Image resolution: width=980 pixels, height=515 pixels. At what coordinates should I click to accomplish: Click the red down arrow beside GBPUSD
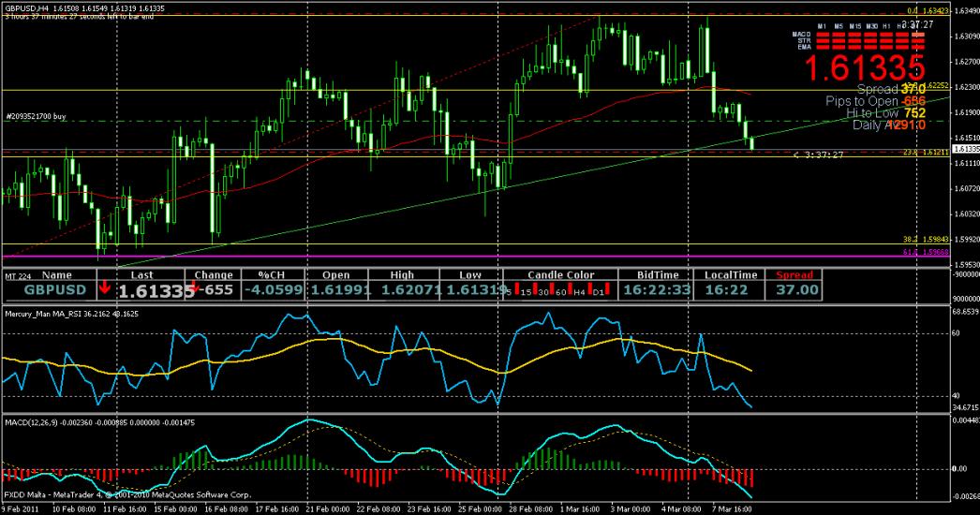click(105, 288)
